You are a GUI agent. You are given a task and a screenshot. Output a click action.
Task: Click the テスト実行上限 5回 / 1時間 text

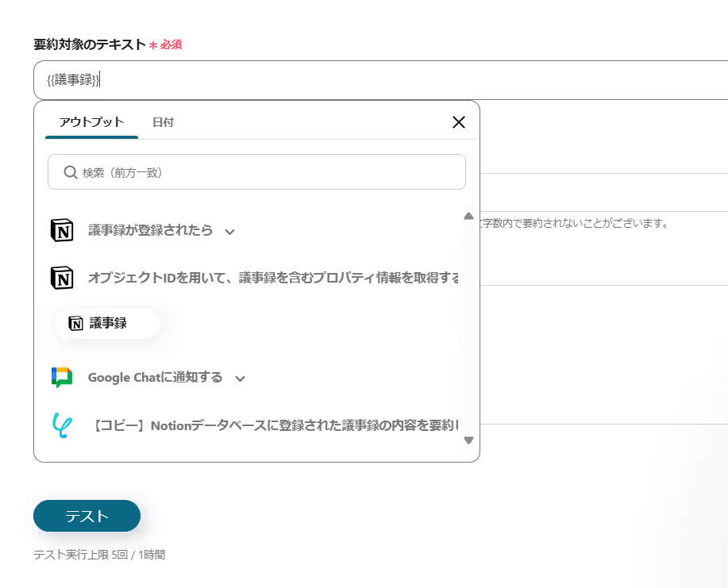99,555
